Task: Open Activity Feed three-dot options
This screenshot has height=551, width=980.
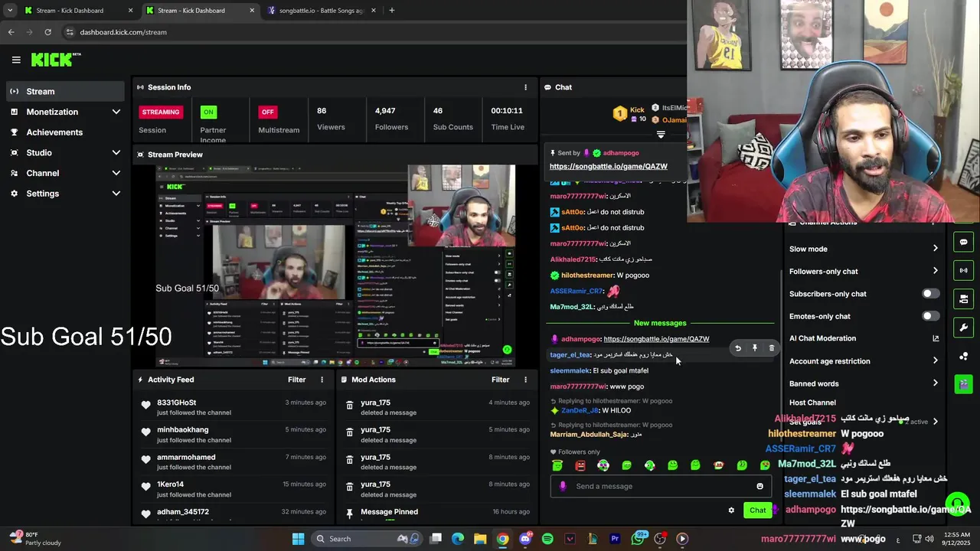Action: coord(322,380)
